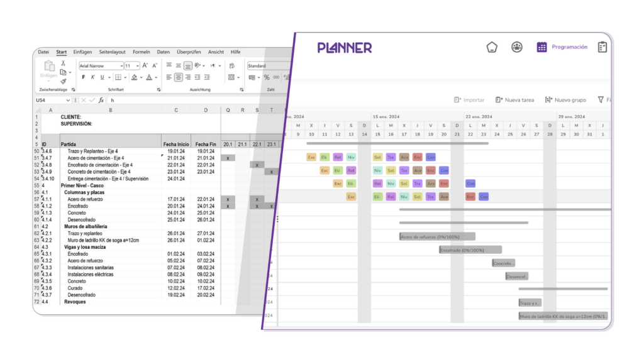
Task: Toggle italic K formatting in Excel
Action: pyautogui.click(x=93, y=77)
